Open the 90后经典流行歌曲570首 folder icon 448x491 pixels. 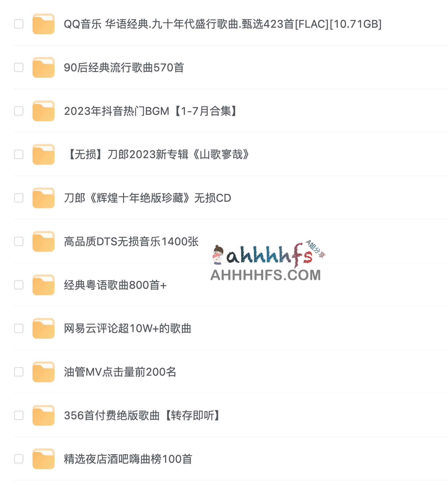(43, 67)
